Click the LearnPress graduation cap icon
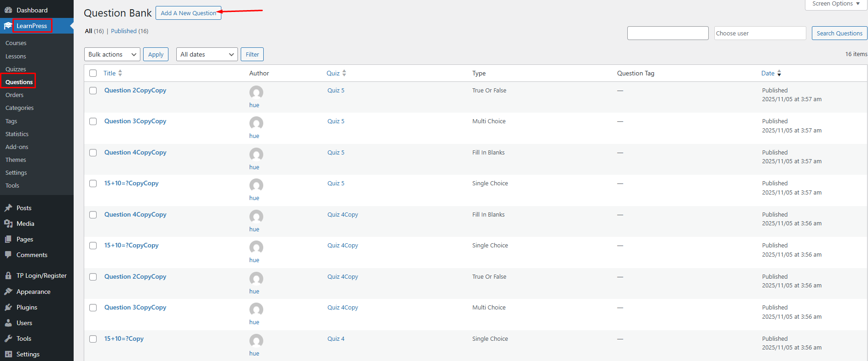This screenshot has height=361, width=868. point(8,26)
